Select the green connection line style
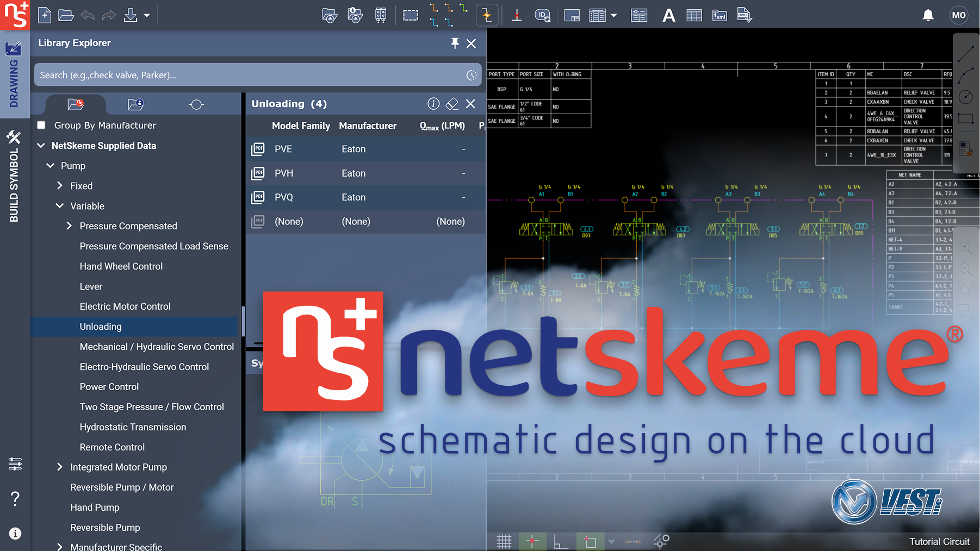The height and width of the screenshot is (551, 980). (463, 8)
